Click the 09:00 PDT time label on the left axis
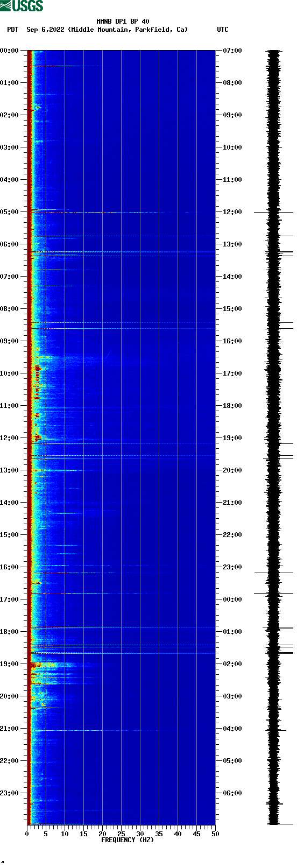The image size is (297, 868). click(x=9, y=341)
